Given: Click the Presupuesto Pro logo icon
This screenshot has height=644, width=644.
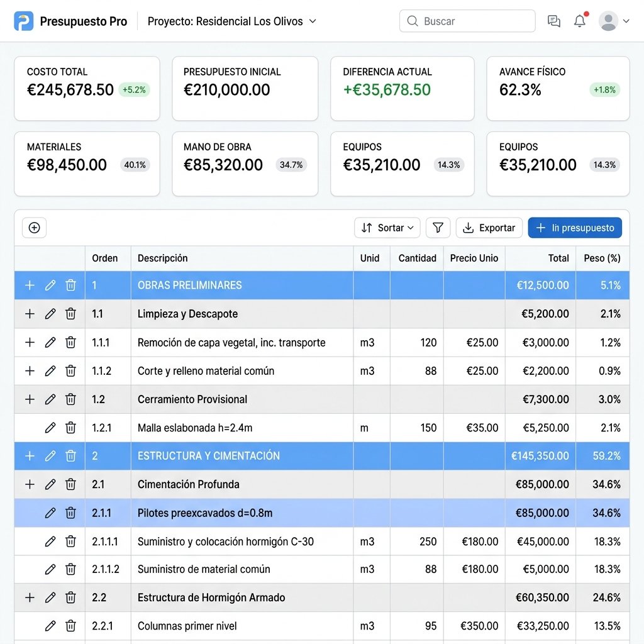Looking at the screenshot, I should coord(23,21).
